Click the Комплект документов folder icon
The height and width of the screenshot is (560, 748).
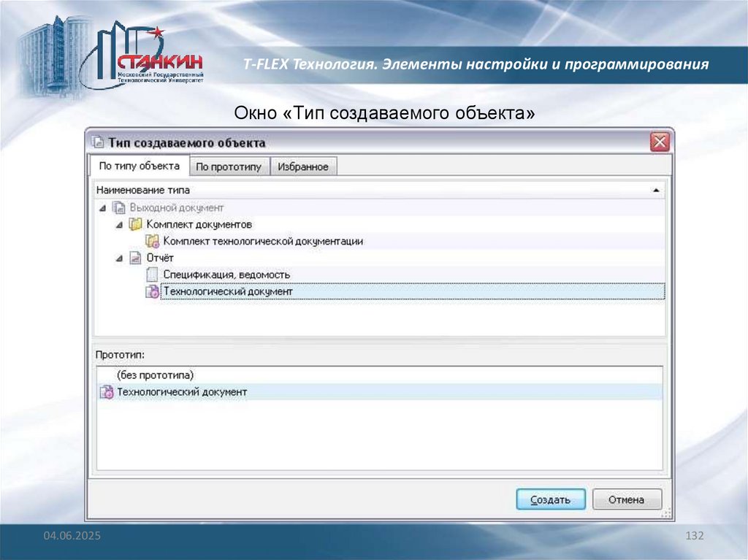[x=135, y=224]
